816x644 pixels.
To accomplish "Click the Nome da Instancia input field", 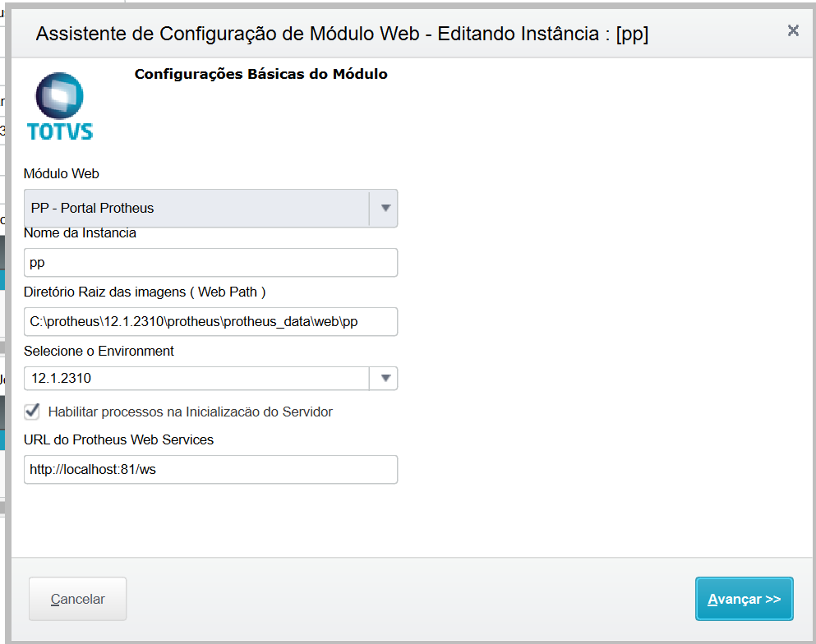I will click(210, 263).
